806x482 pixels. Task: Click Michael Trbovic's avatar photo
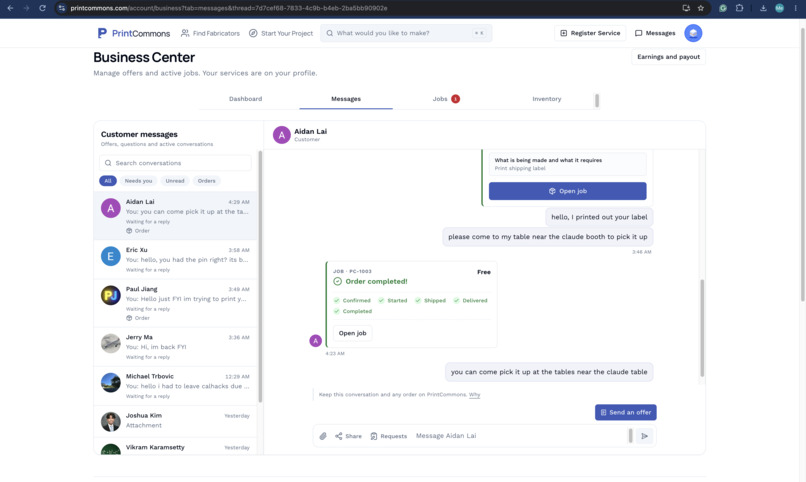(111, 382)
